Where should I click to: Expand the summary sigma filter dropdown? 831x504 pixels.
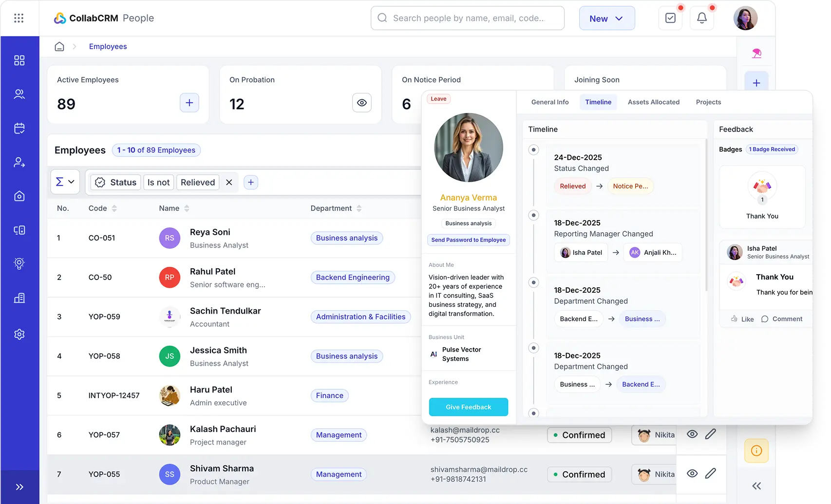65,182
